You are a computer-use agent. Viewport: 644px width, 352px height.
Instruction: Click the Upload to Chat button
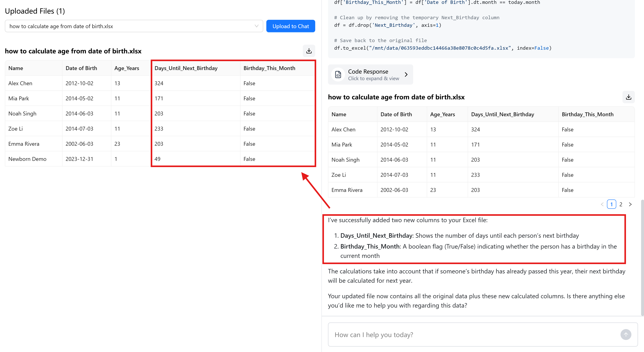coord(291,26)
